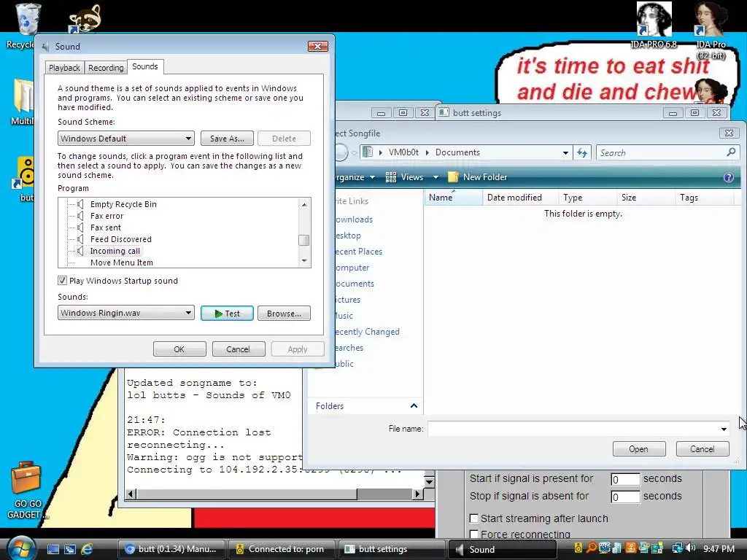Open the Views dropdown arrow

pos(436,177)
